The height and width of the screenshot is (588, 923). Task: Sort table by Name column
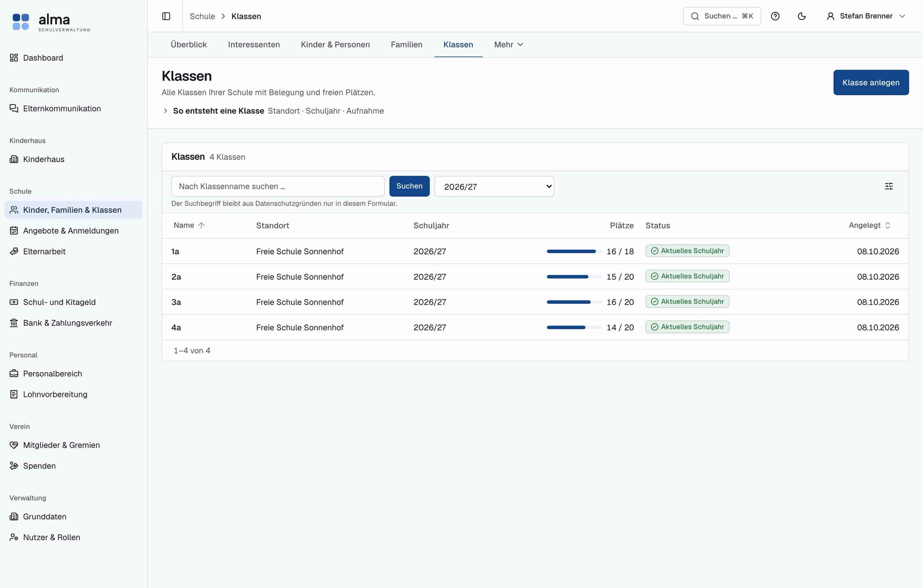tap(189, 225)
